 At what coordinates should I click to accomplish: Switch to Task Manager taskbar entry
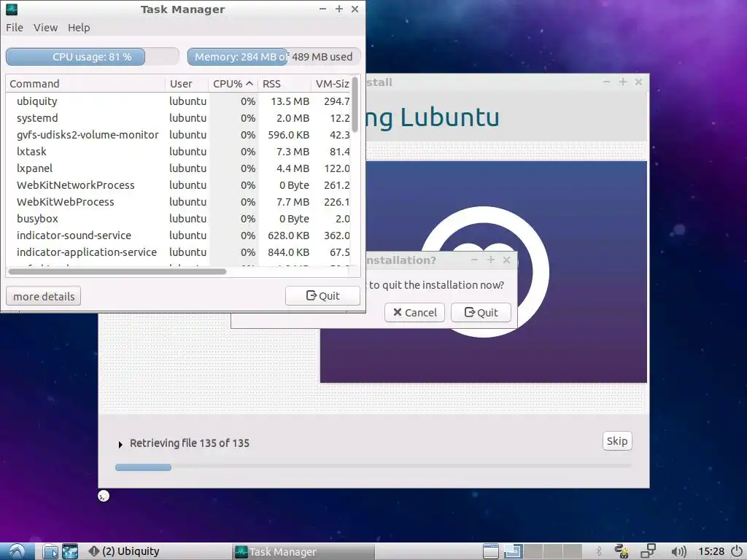click(303, 551)
